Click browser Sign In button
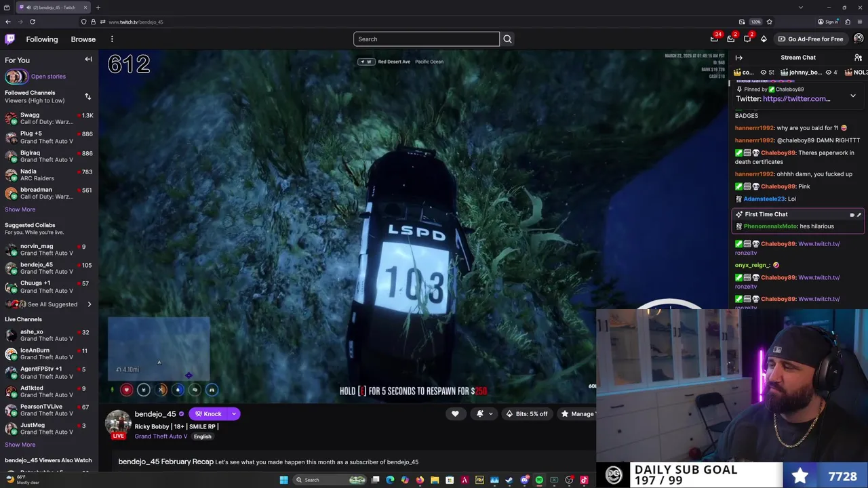Screen dimensions: 868x488 [828, 22]
